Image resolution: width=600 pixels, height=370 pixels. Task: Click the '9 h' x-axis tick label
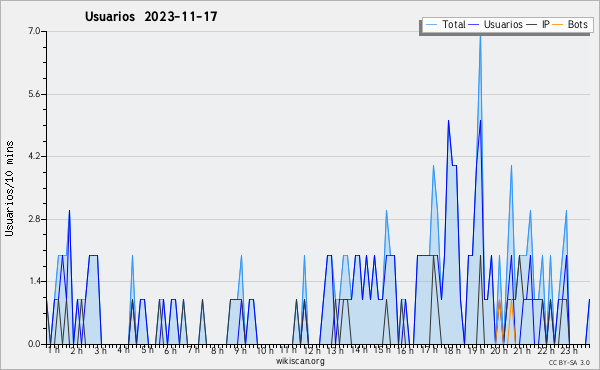coord(240,350)
